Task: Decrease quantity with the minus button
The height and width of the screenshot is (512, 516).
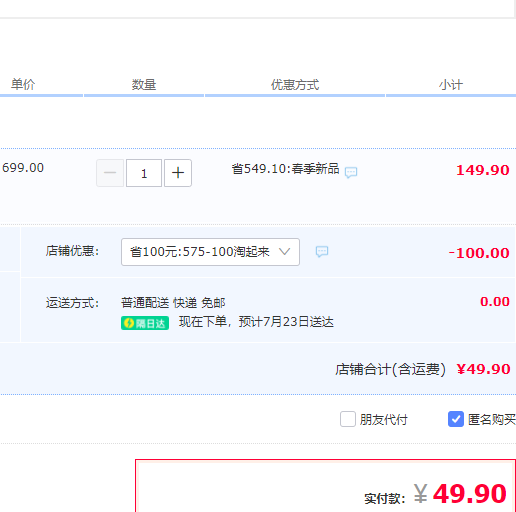Action: [x=110, y=173]
